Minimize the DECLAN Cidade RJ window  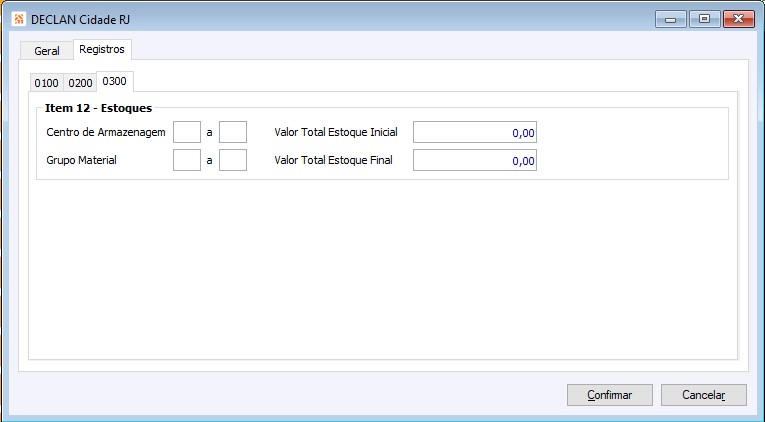coord(669,18)
